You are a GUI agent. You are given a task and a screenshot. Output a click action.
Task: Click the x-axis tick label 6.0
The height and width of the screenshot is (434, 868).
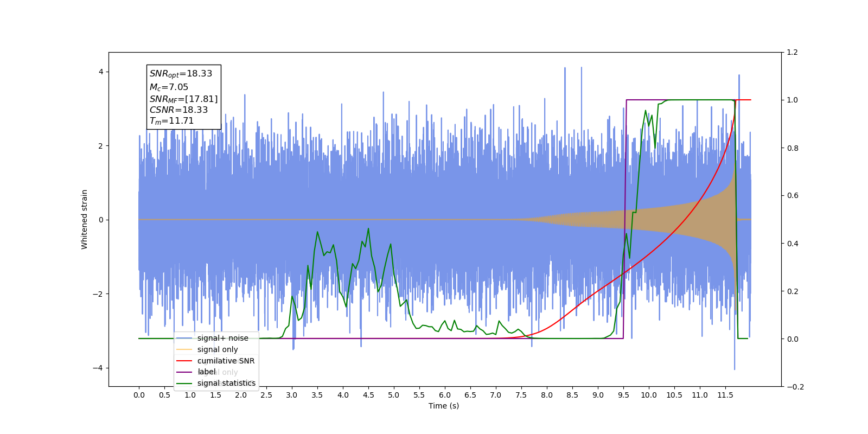pyautogui.click(x=445, y=395)
